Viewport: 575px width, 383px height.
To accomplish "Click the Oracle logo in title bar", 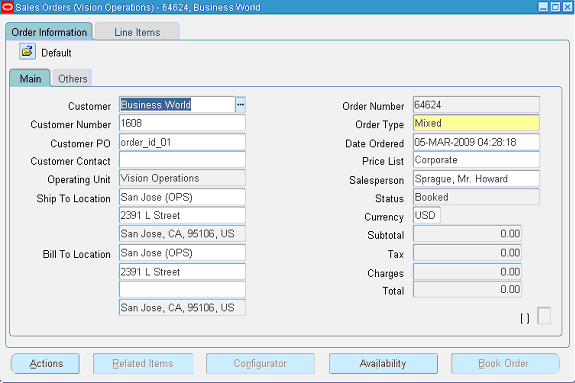I will coord(7,7).
